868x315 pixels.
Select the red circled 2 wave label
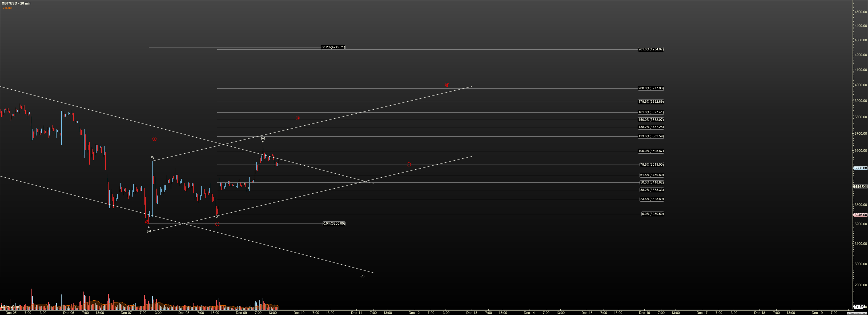click(x=217, y=224)
